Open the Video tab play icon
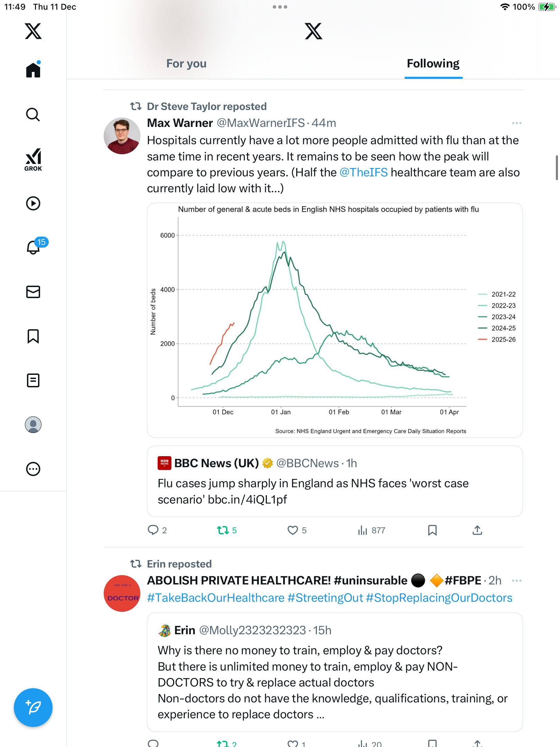 [x=33, y=203]
